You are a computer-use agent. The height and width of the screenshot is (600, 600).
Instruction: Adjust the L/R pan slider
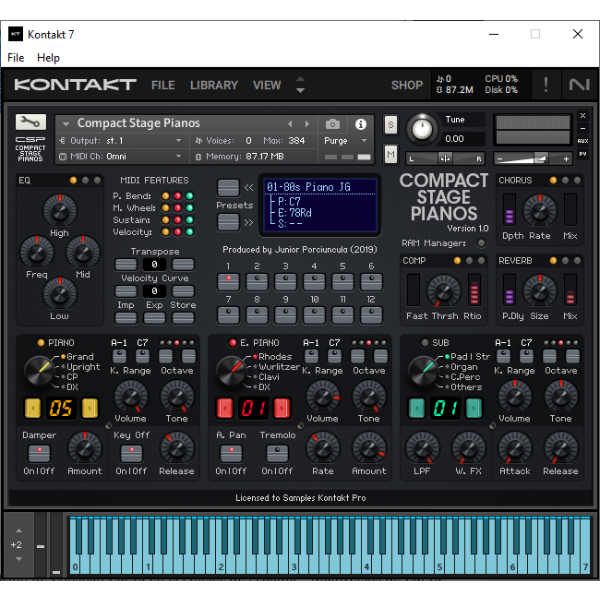click(x=445, y=158)
